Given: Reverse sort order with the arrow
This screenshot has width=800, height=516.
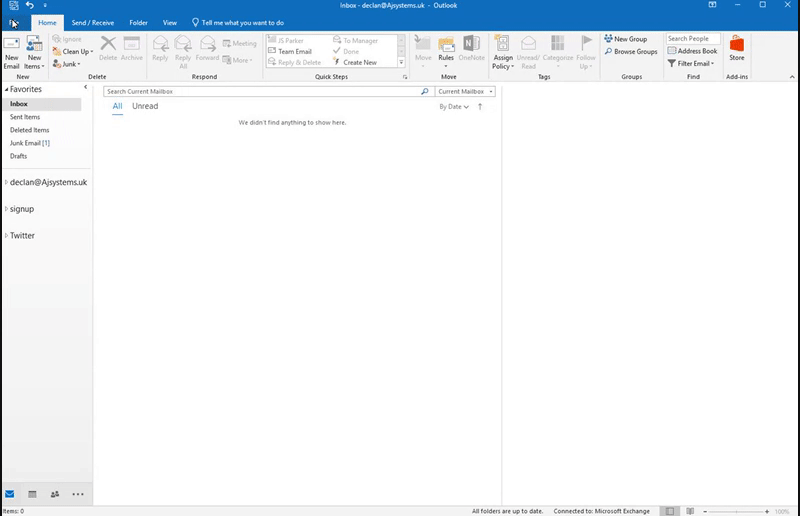Looking at the screenshot, I should pyautogui.click(x=480, y=107).
